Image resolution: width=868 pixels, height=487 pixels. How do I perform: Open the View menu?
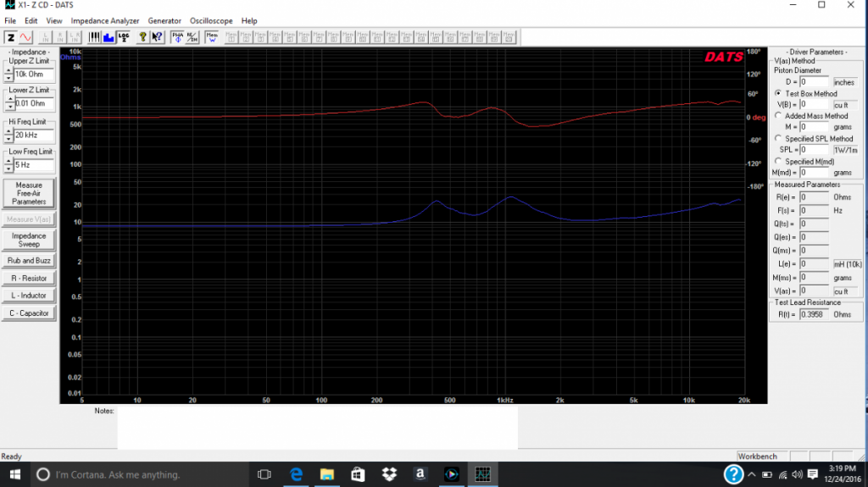pos(53,20)
